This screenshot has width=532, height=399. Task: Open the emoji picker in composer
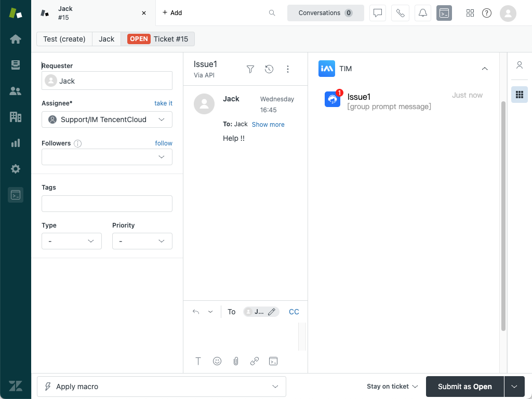pyautogui.click(x=217, y=361)
